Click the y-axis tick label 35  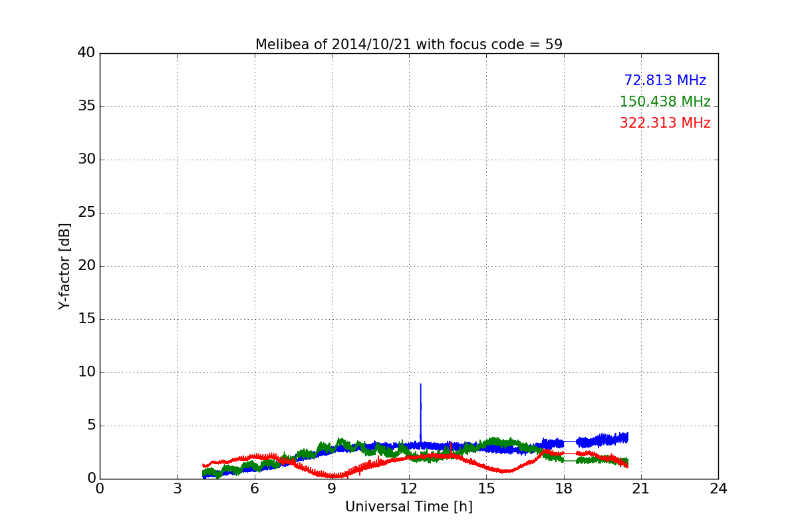tap(86, 106)
